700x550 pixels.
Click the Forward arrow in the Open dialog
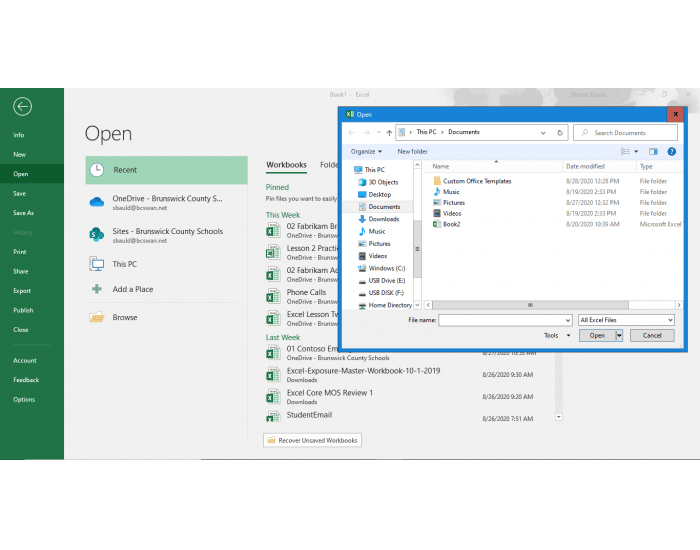(367, 133)
